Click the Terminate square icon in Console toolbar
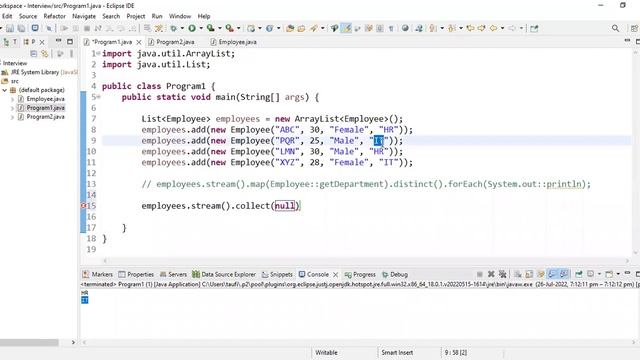The width and height of the screenshot is (640, 360). pyautogui.click(x=480, y=274)
